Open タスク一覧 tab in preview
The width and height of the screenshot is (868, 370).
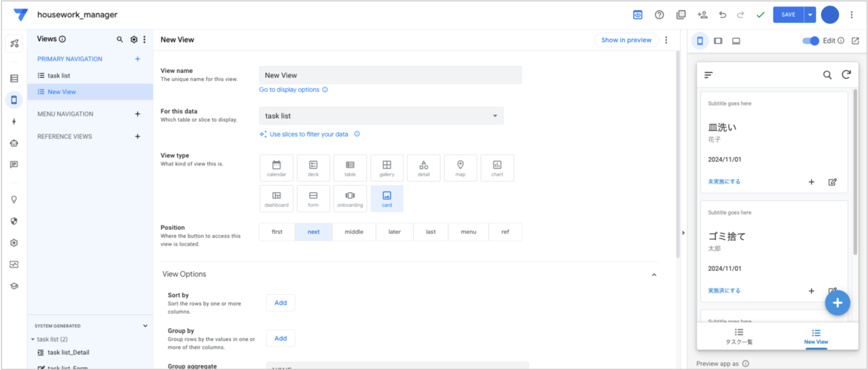click(x=739, y=336)
